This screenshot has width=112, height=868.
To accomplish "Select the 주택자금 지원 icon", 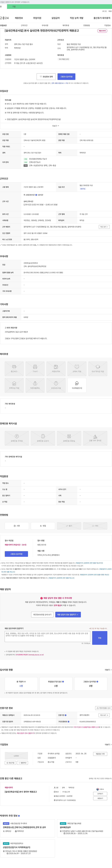I will point(14,385).
